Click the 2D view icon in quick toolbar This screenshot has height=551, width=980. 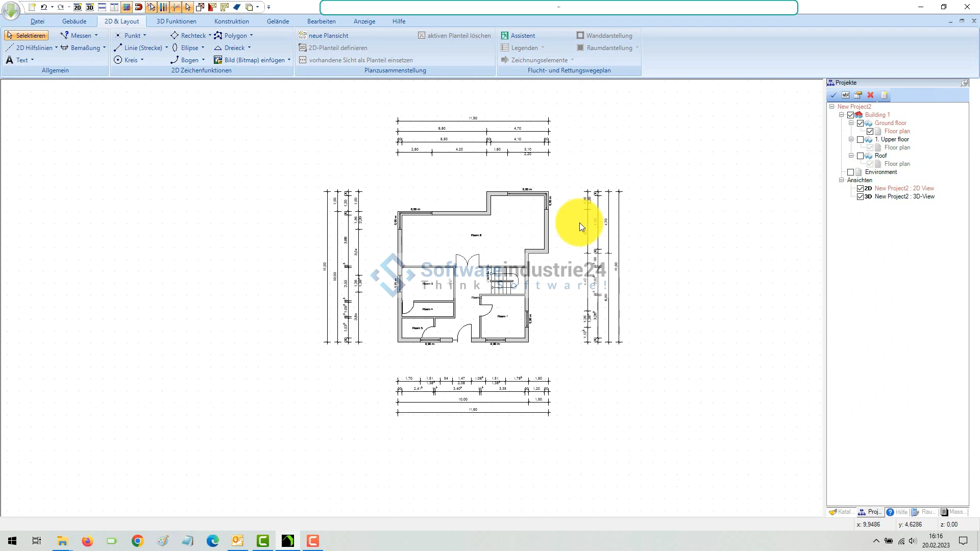point(78,7)
